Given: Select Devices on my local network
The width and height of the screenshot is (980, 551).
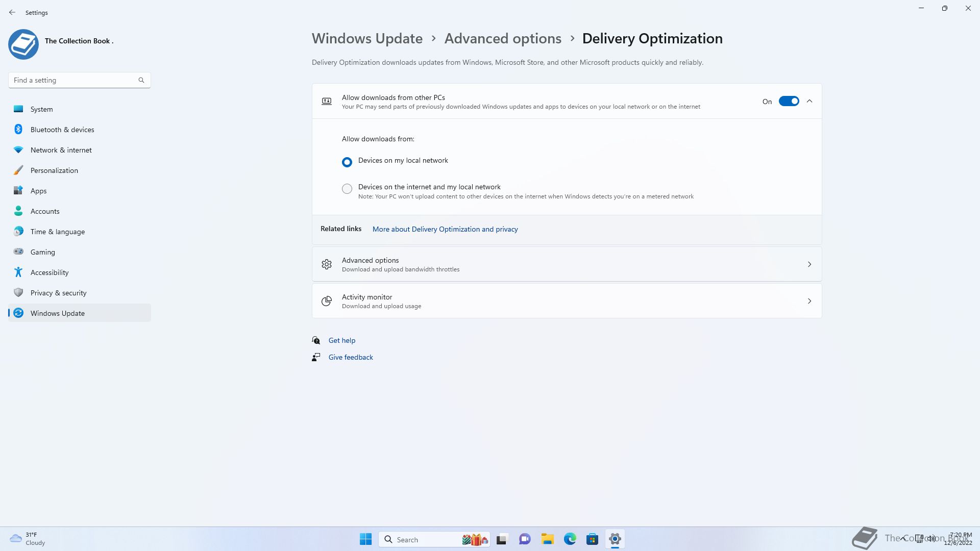Looking at the screenshot, I should pyautogui.click(x=347, y=162).
